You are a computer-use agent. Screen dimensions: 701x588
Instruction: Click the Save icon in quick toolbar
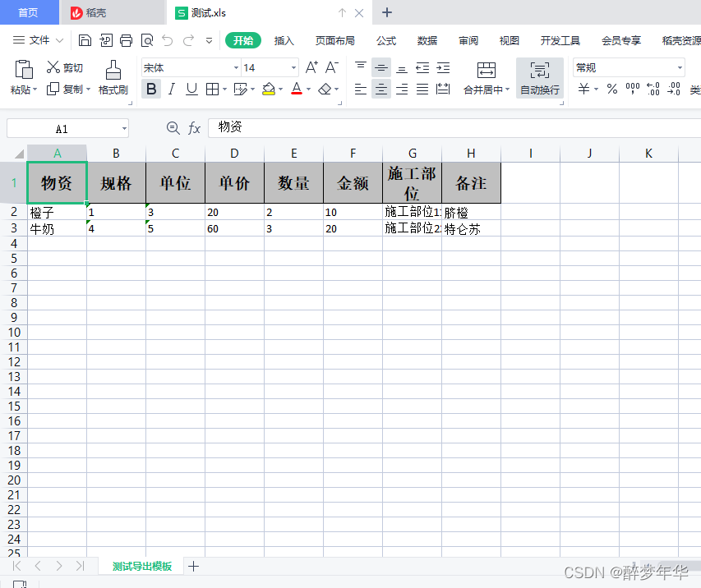coord(85,40)
